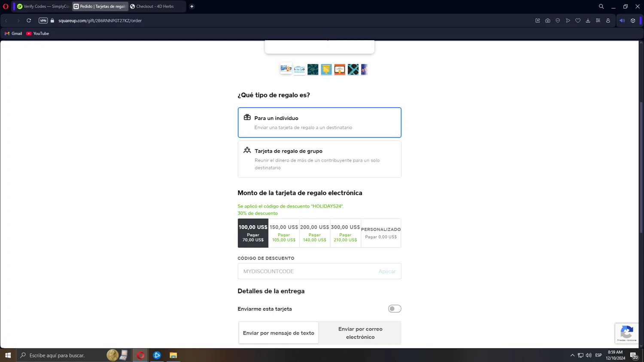Click the page vertical scrollbar

641,167
